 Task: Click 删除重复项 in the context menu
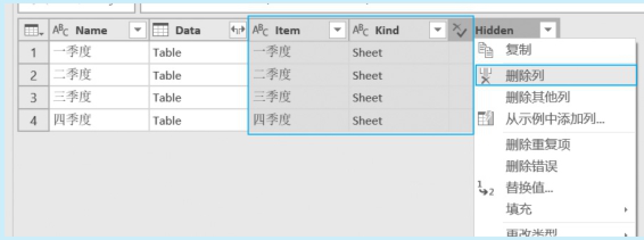tap(537, 144)
